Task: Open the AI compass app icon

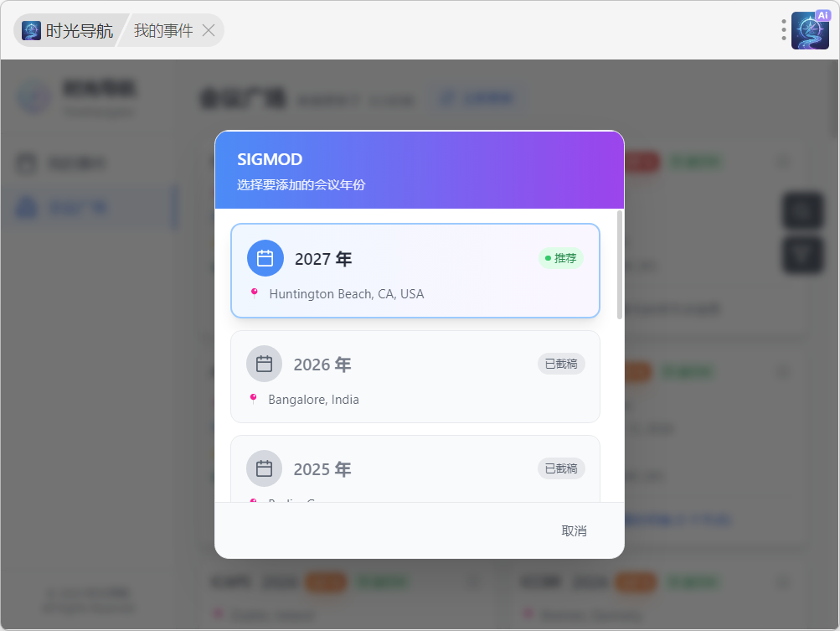Action: (810, 30)
